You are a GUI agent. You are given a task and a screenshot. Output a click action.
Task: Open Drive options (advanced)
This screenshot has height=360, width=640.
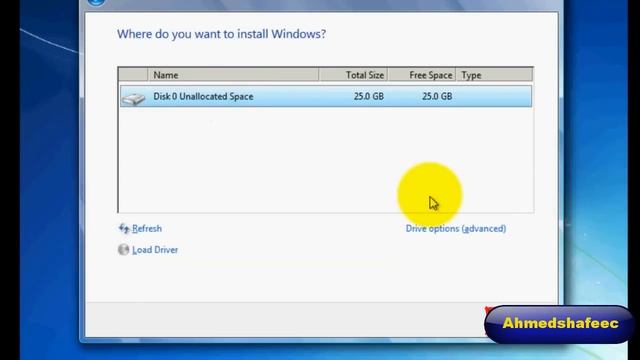456,229
